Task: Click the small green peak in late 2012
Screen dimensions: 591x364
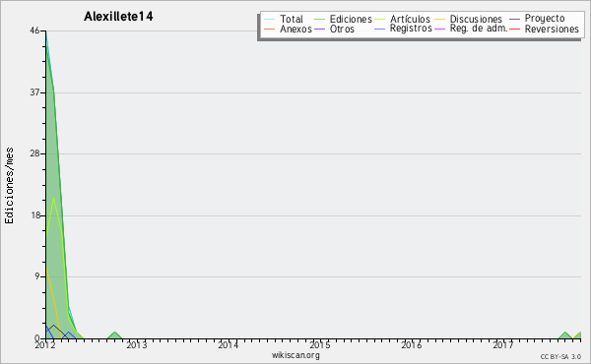Action: point(114,335)
